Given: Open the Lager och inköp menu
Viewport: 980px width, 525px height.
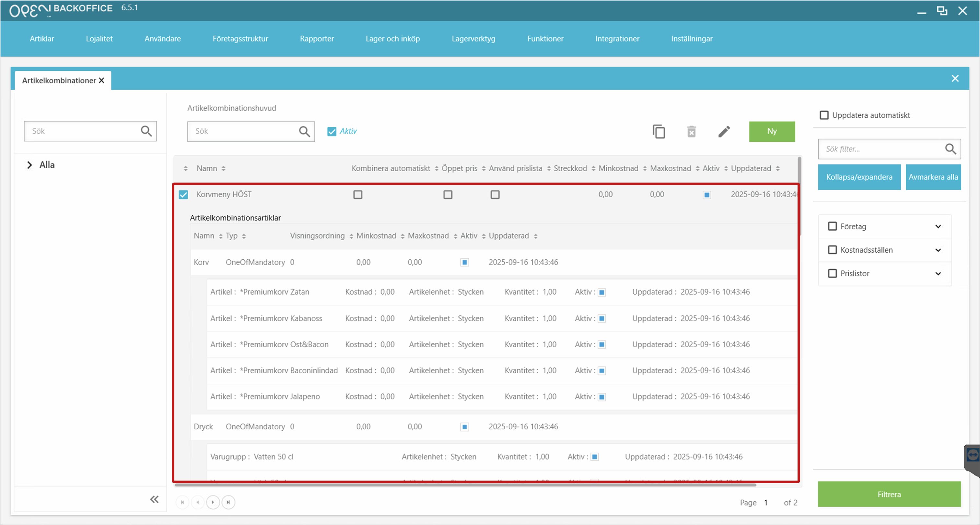Looking at the screenshot, I should [x=392, y=39].
